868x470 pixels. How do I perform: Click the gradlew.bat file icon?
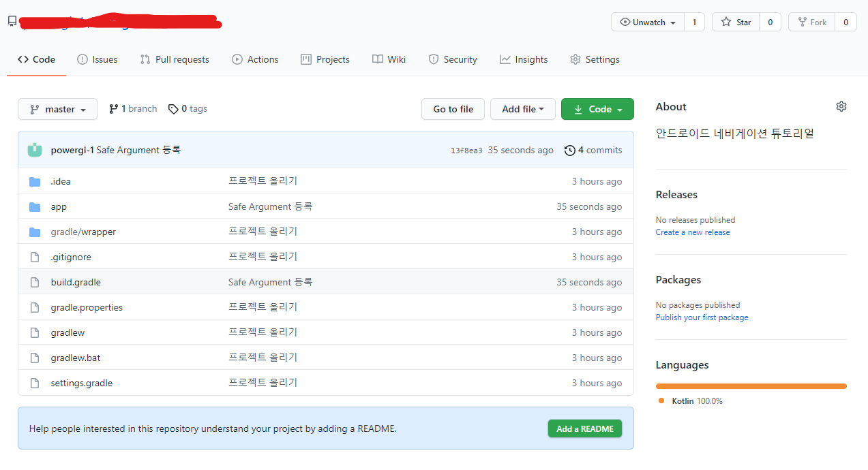click(35, 358)
